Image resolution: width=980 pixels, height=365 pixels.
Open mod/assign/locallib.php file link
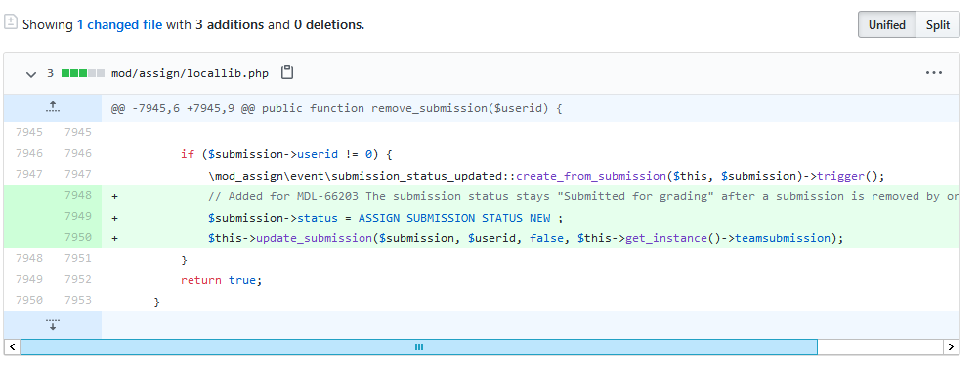pos(190,73)
